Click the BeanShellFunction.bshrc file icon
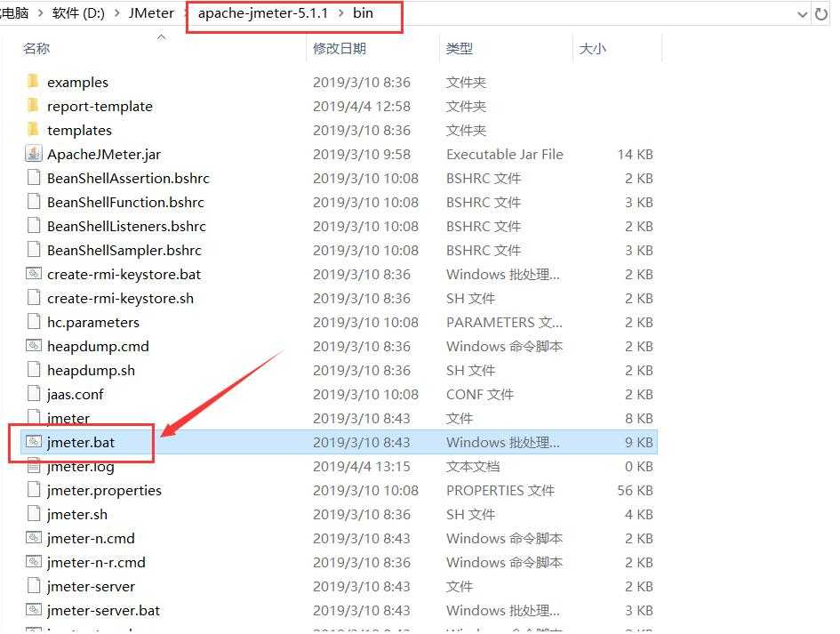Screen dimensions: 840x634 (x=34, y=202)
